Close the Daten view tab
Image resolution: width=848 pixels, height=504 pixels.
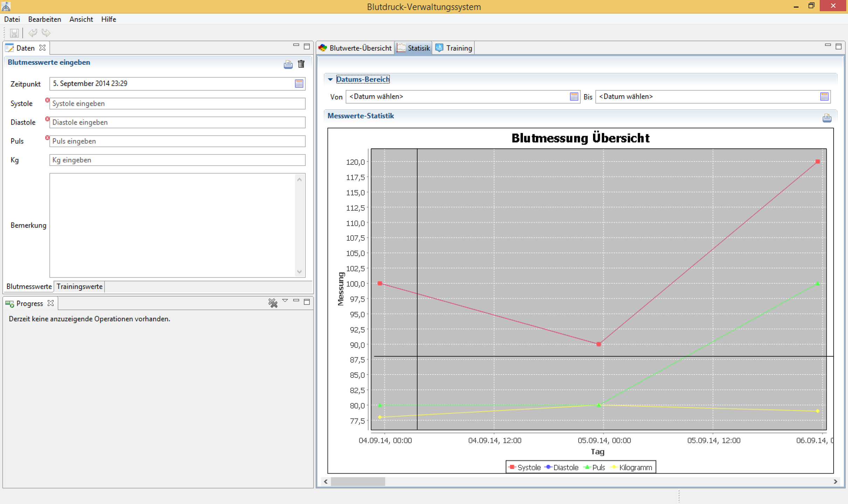point(43,48)
